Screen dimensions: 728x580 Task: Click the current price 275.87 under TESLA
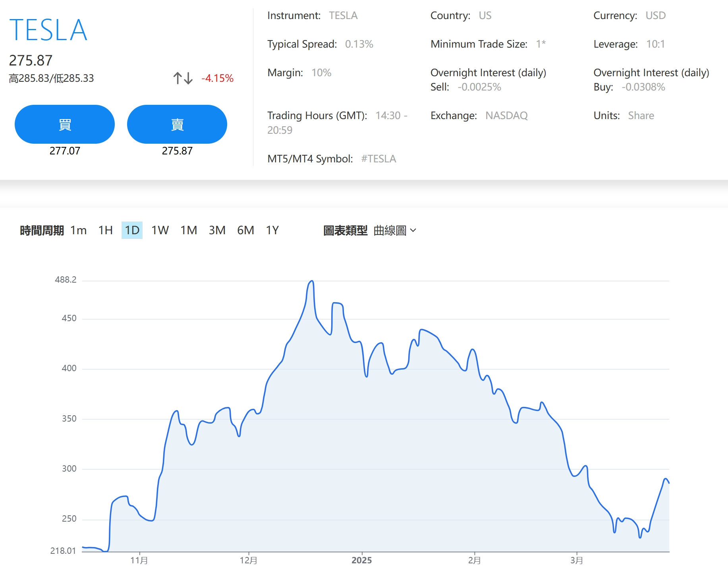(31, 60)
